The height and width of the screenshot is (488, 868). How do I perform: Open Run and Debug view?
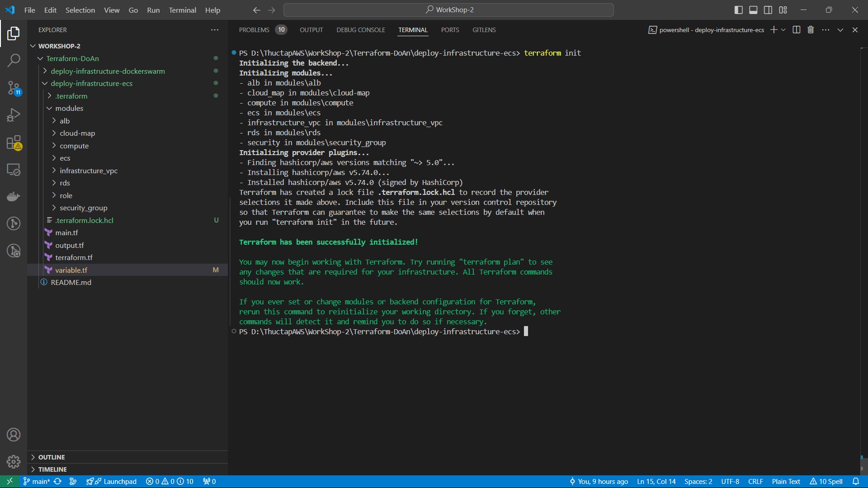(14, 115)
